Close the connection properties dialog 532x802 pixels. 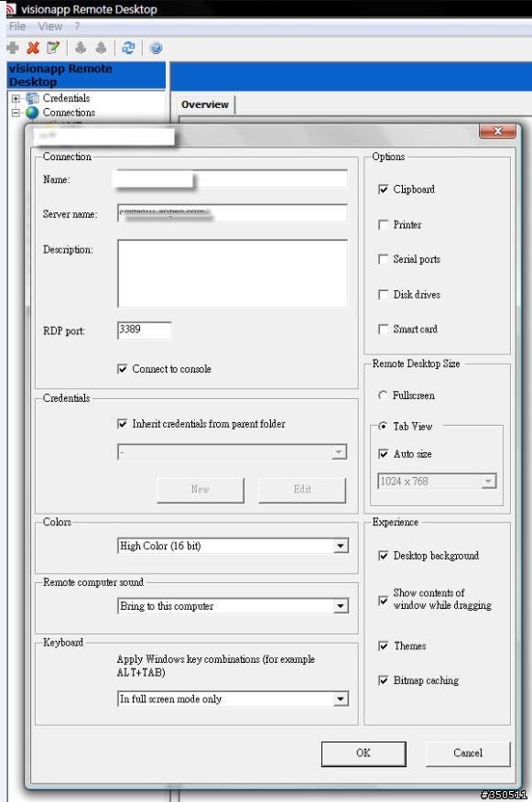[x=497, y=131]
